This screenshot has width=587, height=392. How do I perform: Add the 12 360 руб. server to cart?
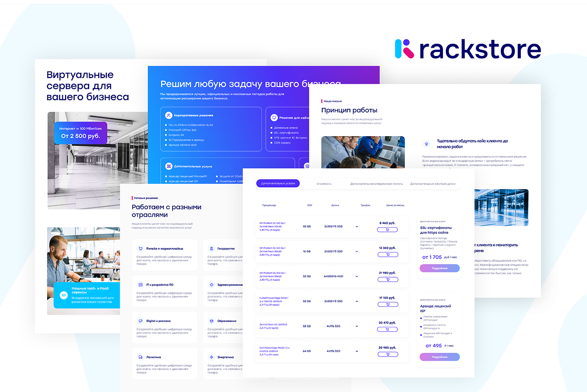387,254
